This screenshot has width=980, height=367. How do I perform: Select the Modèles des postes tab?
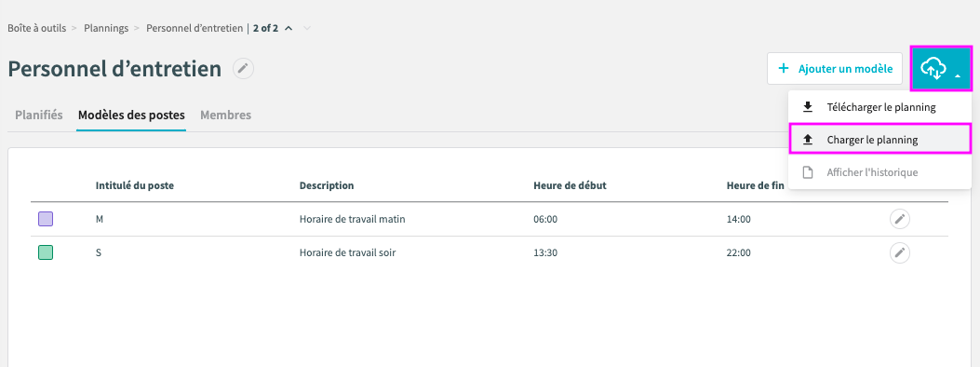tap(131, 116)
